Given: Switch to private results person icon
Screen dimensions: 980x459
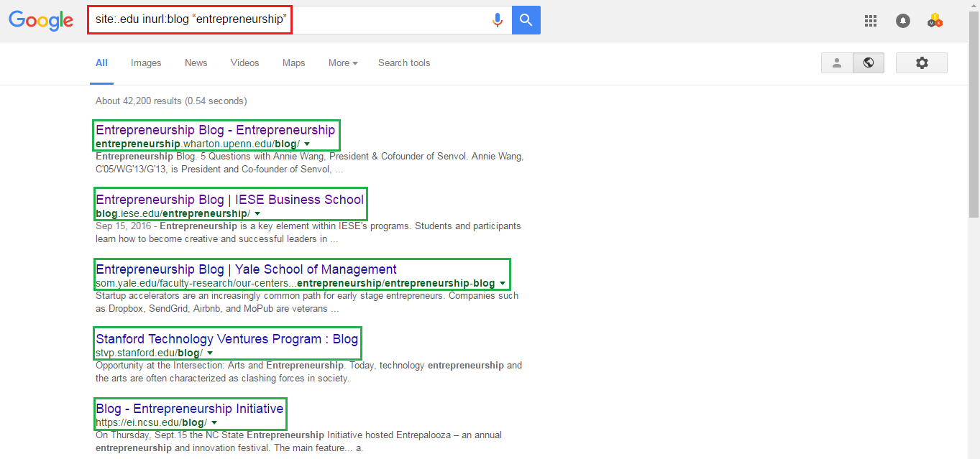Looking at the screenshot, I should click(x=837, y=62).
